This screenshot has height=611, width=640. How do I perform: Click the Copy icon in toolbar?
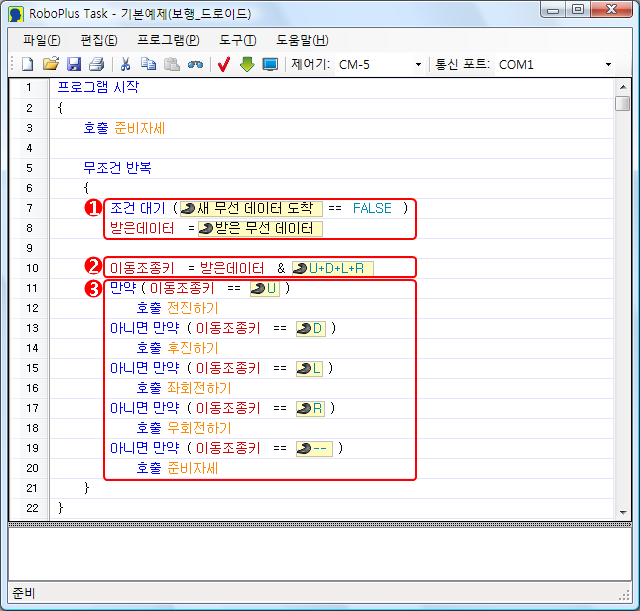click(x=148, y=64)
